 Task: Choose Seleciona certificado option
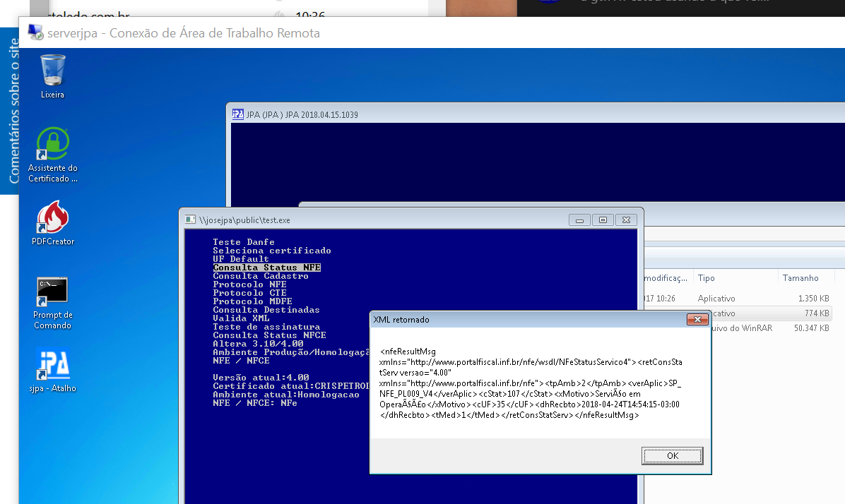(271, 251)
